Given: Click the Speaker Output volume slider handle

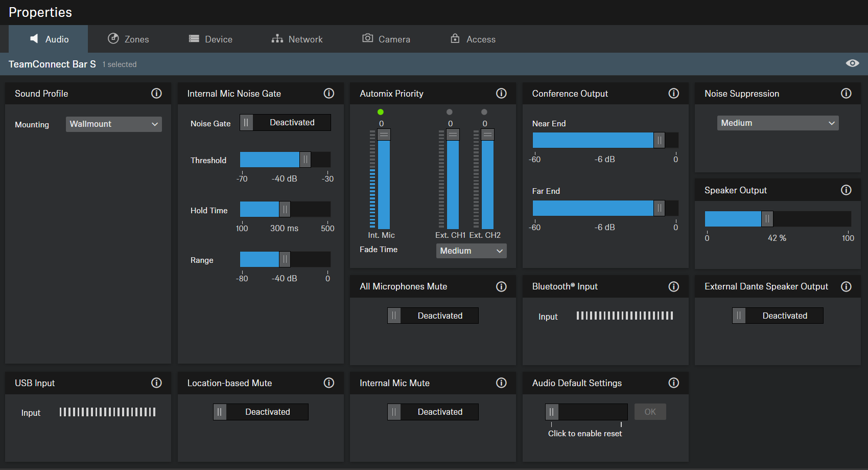Looking at the screenshot, I should 767,219.
